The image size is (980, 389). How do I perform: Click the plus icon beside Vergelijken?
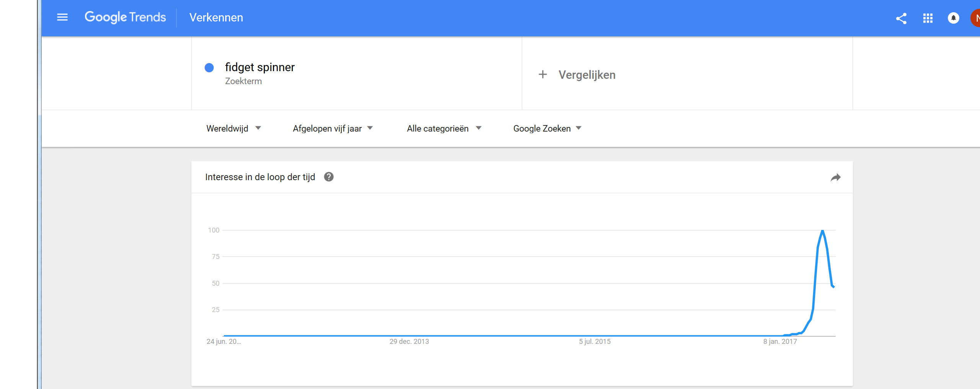click(542, 74)
